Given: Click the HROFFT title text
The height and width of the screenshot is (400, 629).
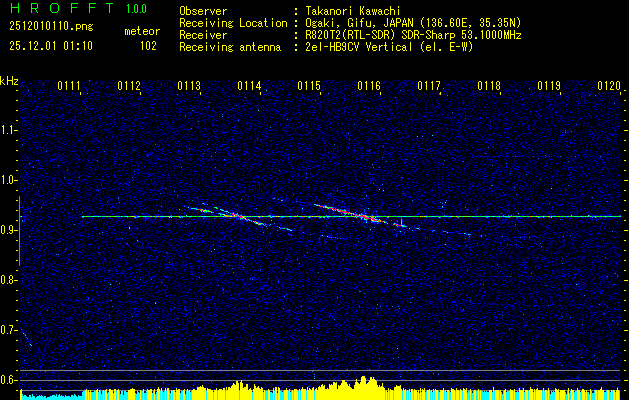Looking at the screenshot, I should coord(62,8).
